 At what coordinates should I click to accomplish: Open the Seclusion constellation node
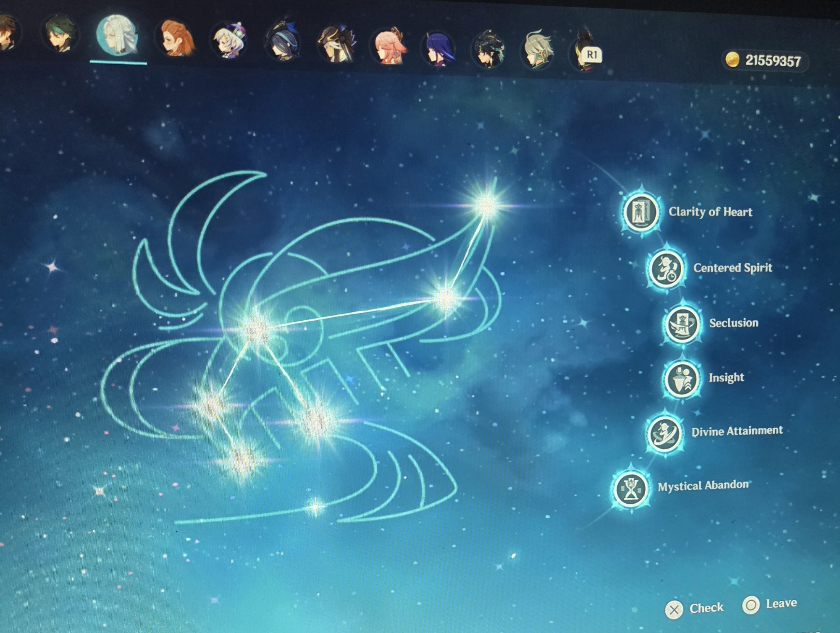682,324
